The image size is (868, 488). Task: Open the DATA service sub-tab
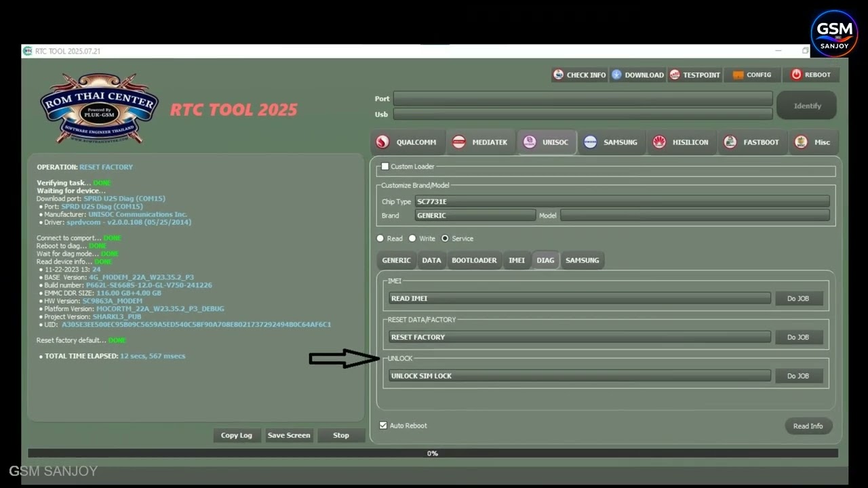pos(431,260)
